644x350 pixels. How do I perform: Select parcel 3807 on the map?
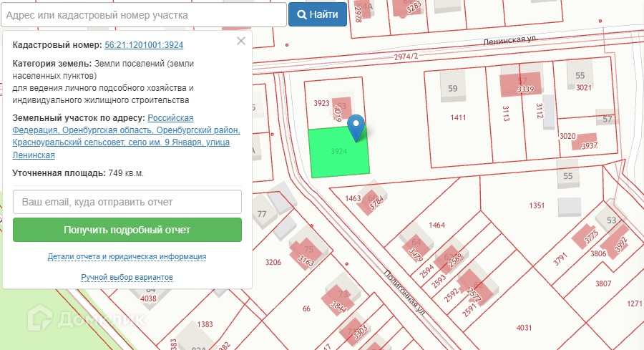pyautogui.click(x=602, y=283)
